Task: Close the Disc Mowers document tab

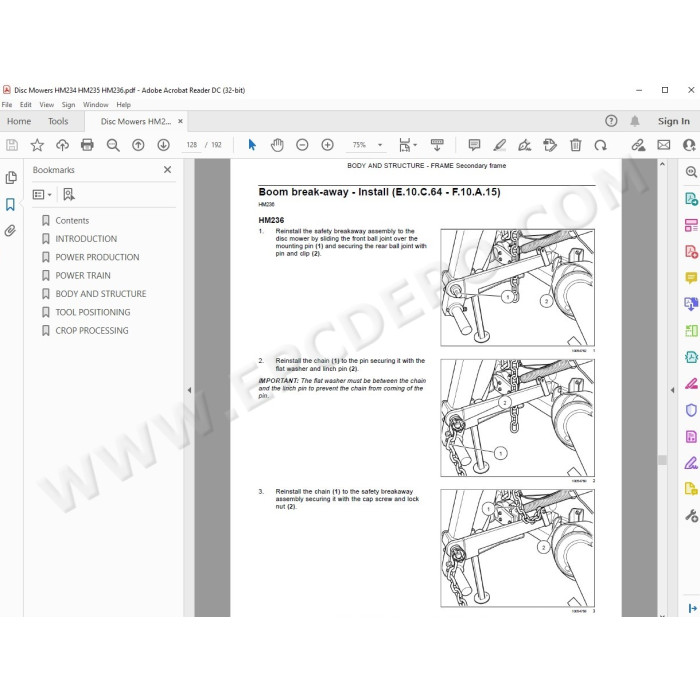Action: (180, 121)
